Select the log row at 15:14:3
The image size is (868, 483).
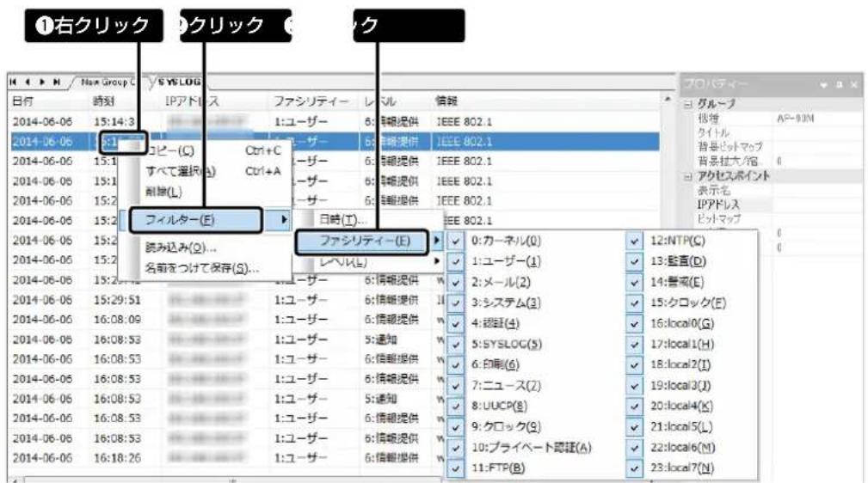[335, 122]
